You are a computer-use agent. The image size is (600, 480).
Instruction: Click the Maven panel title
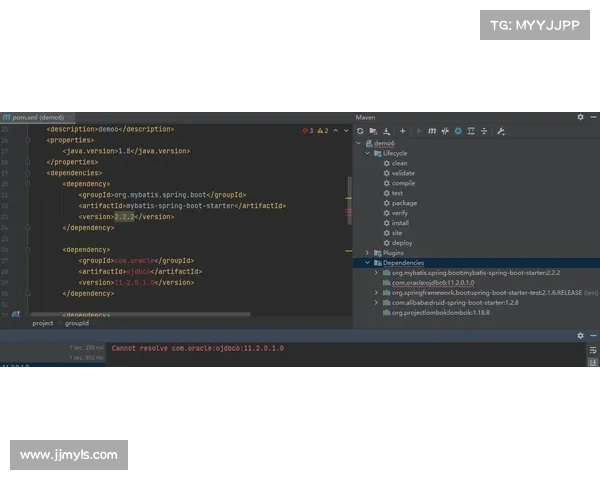pos(365,117)
